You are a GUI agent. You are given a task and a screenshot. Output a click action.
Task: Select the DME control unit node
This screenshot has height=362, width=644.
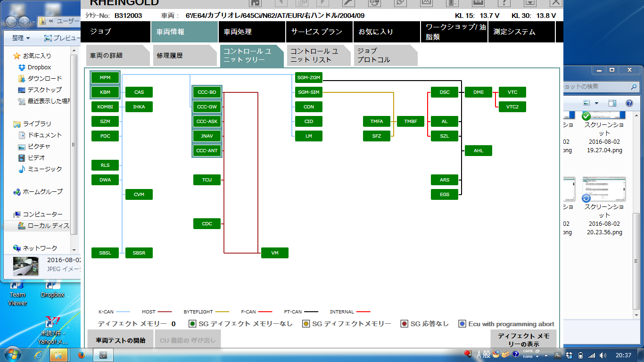pyautogui.click(x=479, y=92)
